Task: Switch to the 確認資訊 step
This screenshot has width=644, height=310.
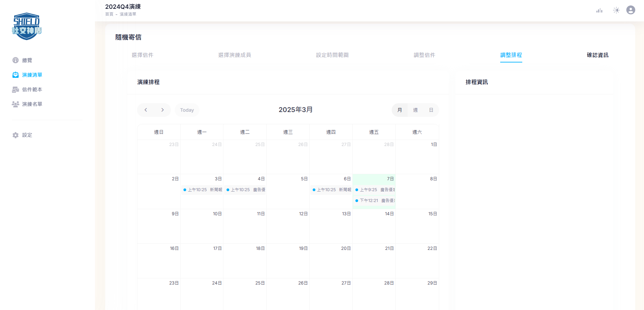Action: click(x=598, y=55)
